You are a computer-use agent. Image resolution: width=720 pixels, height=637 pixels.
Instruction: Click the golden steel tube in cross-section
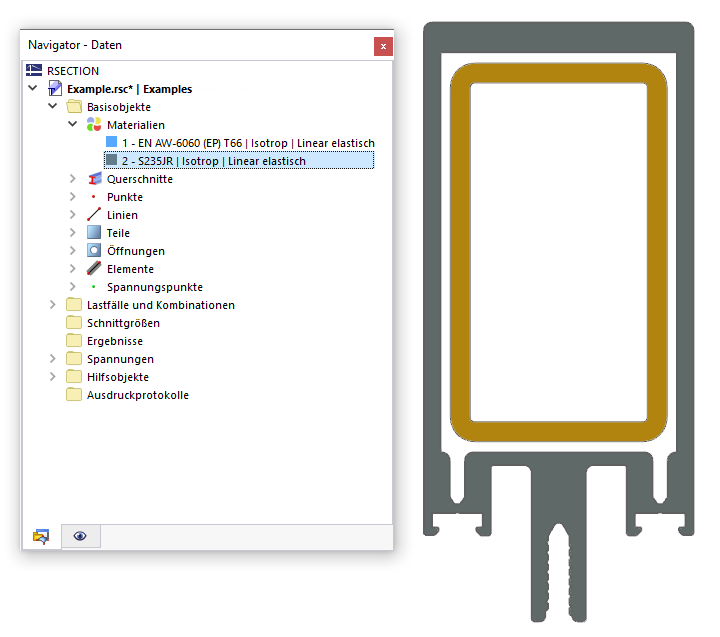(x=460, y=252)
